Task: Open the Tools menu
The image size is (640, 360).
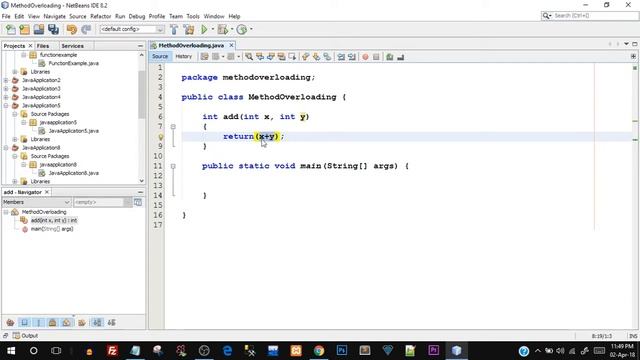Action: click(193, 16)
